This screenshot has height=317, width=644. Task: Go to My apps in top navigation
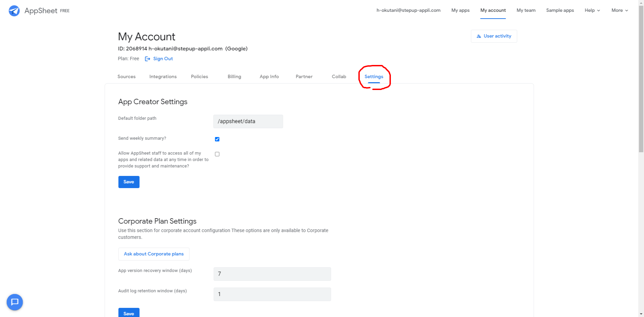pos(460,10)
